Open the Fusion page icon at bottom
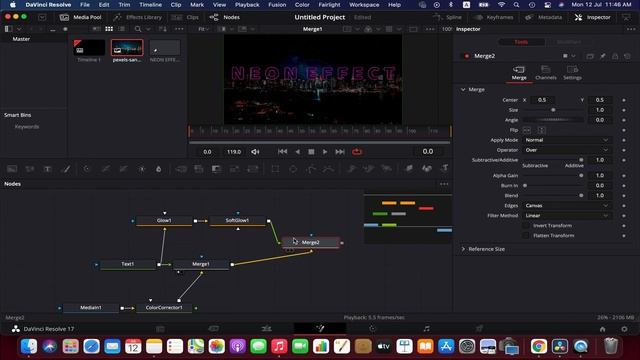640x360 pixels. tap(320, 329)
